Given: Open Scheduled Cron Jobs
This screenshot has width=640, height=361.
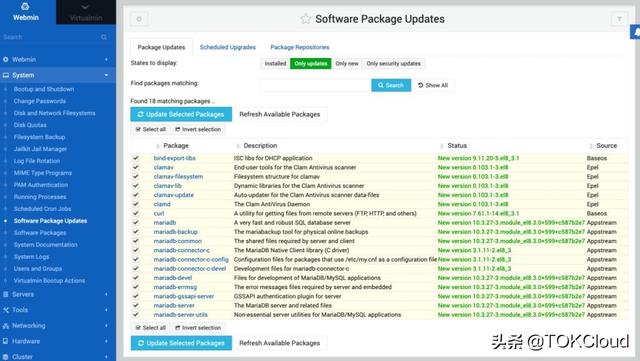Looking at the screenshot, I should 42,209.
